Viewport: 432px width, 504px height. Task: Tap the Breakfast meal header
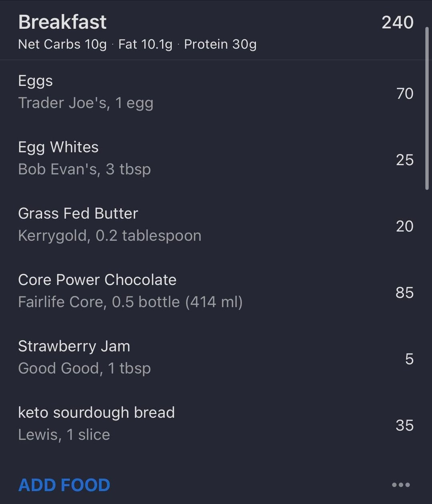click(62, 22)
